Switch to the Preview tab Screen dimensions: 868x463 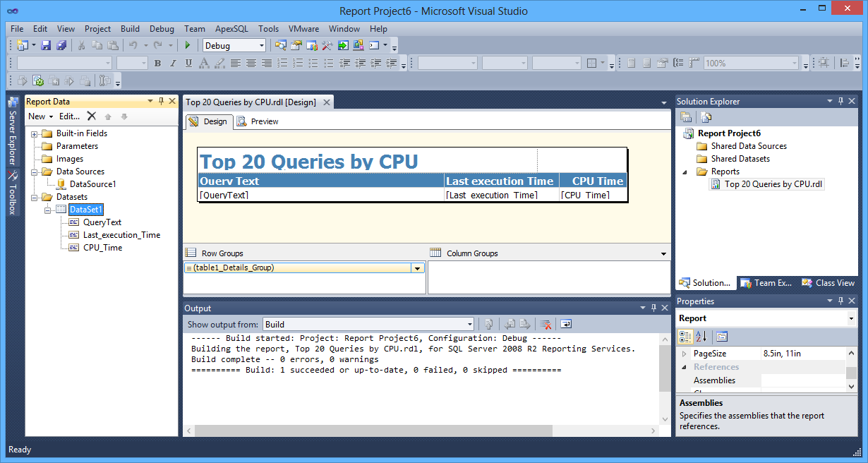pos(258,121)
